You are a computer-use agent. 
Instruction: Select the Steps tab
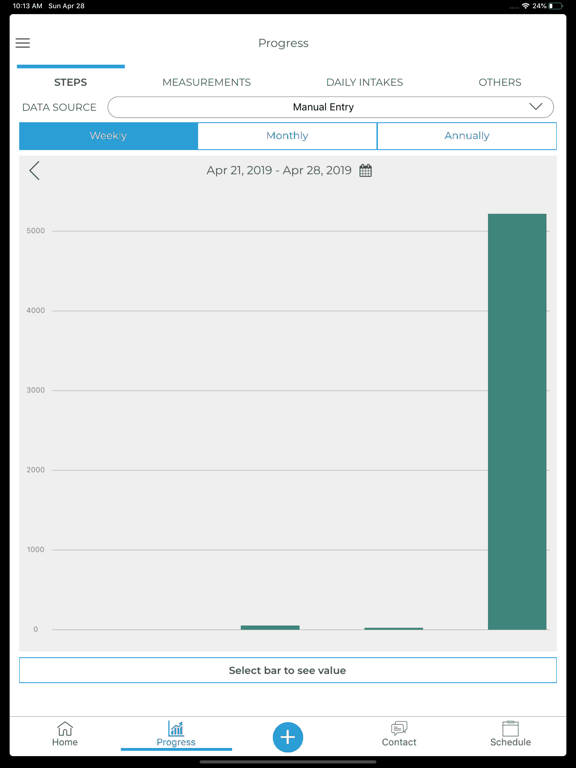click(71, 82)
